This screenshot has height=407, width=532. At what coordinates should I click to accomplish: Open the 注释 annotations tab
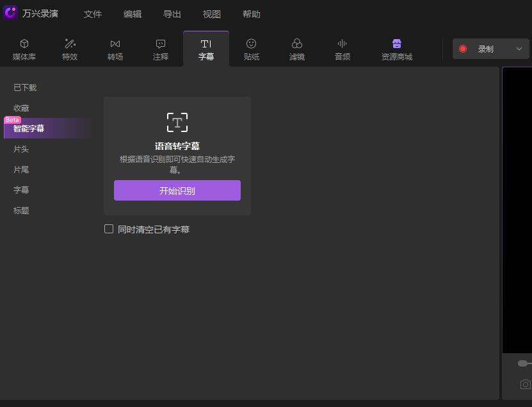tap(161, 49)
